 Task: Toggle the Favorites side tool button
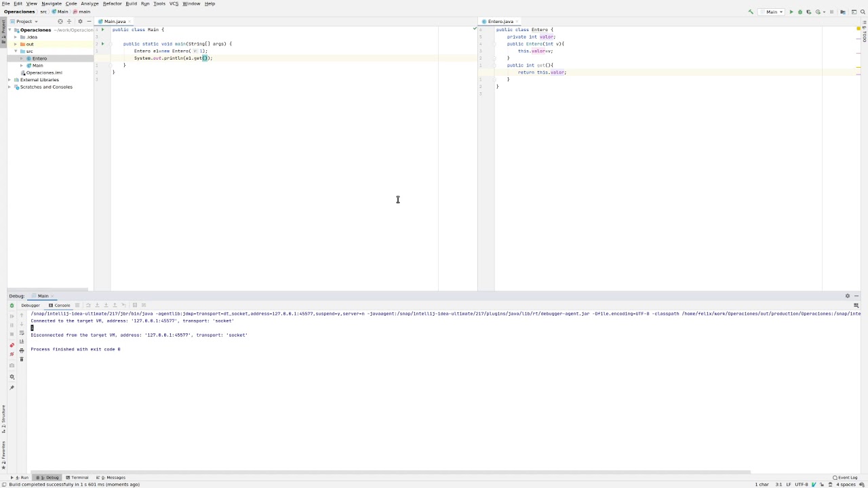tap(3, 455)
